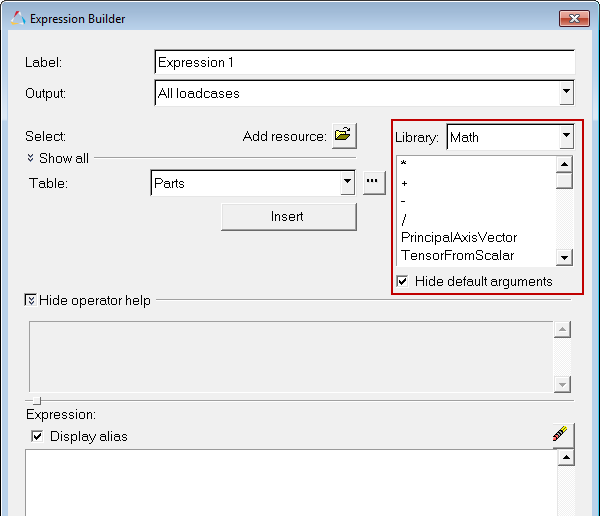Open the Output dropdown
602x516 pixels.
566,92
